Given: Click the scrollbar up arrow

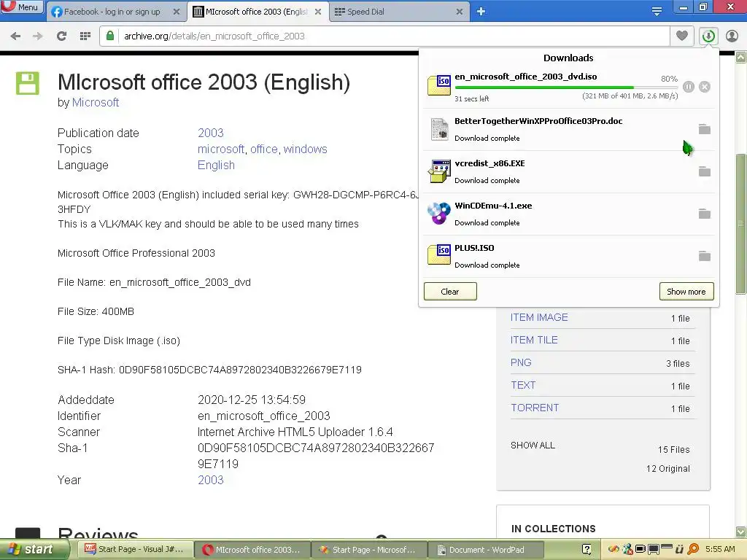Looking at the screenshot, I should pyautogui.click(x=741, y=58).
